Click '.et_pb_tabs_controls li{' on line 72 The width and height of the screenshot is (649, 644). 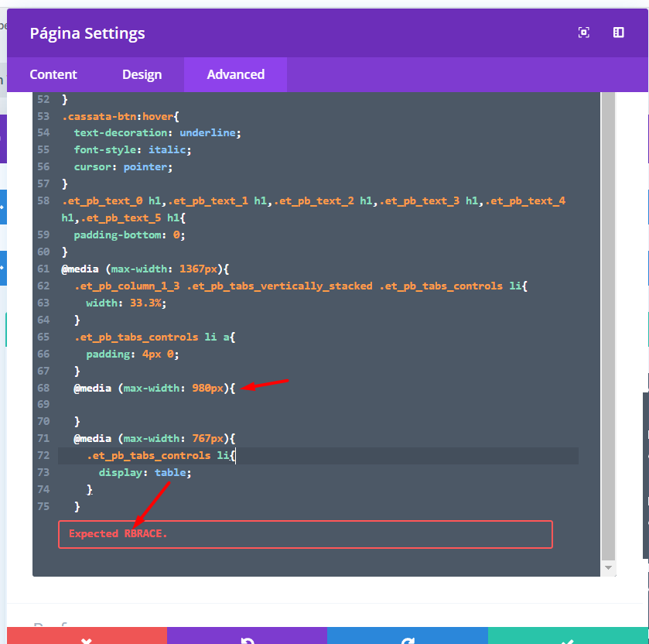(x=161, y=456)
